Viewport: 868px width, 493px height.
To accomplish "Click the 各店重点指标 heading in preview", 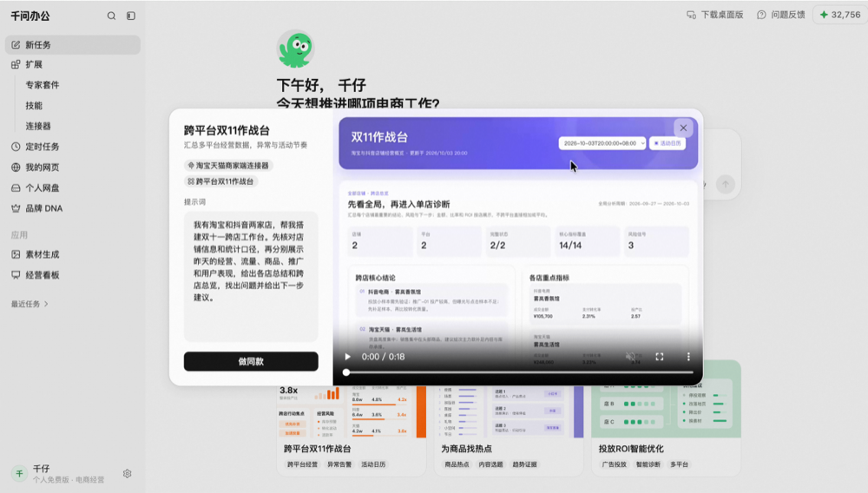I will [549, 278].
